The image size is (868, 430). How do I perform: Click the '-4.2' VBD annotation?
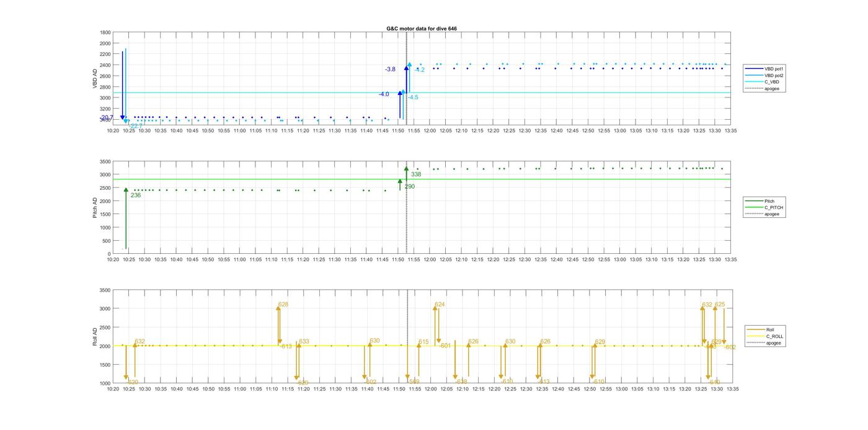(x=420, y=70)
